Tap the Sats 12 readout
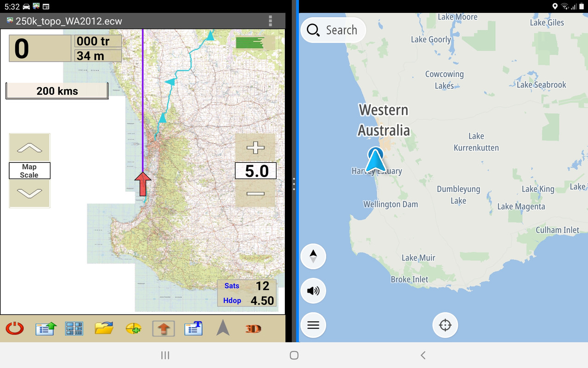588x368 pixels. pyautogui.click(x=247, y=286)
